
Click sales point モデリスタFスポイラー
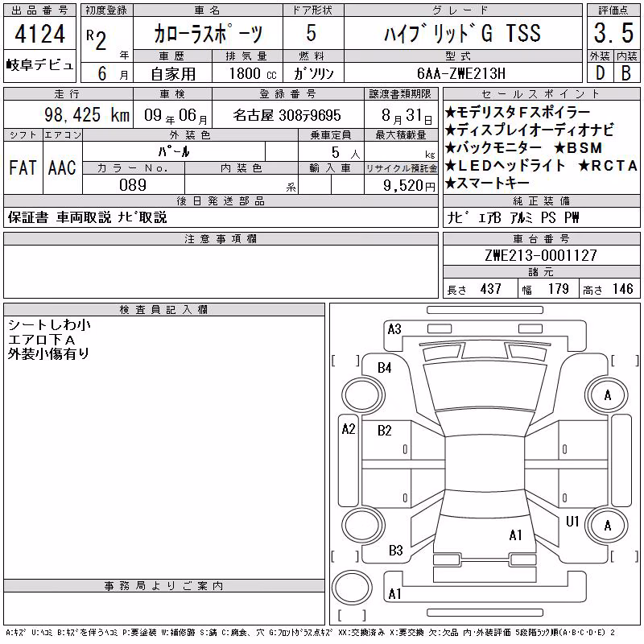pyautogui.click(x=518, y=112)
